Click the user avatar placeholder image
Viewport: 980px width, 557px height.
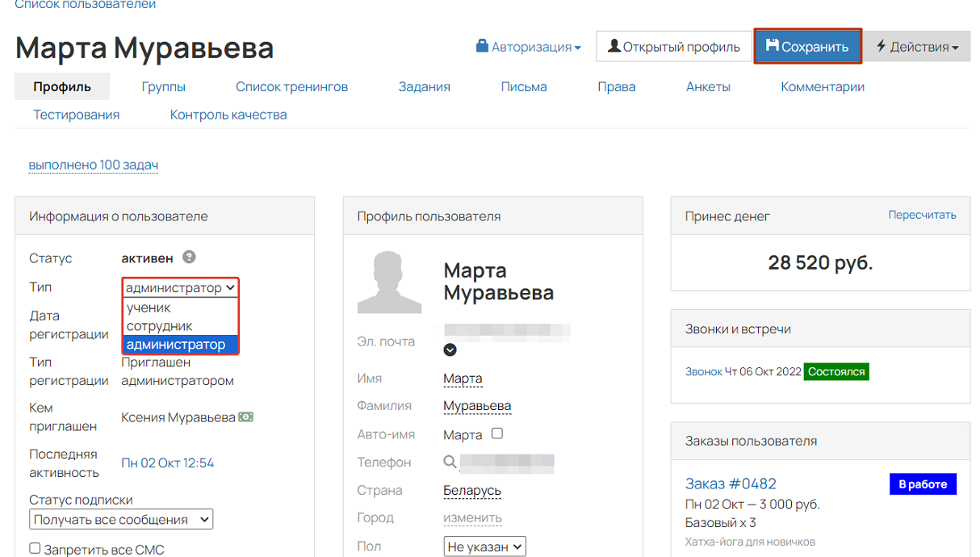click(389, 283)
